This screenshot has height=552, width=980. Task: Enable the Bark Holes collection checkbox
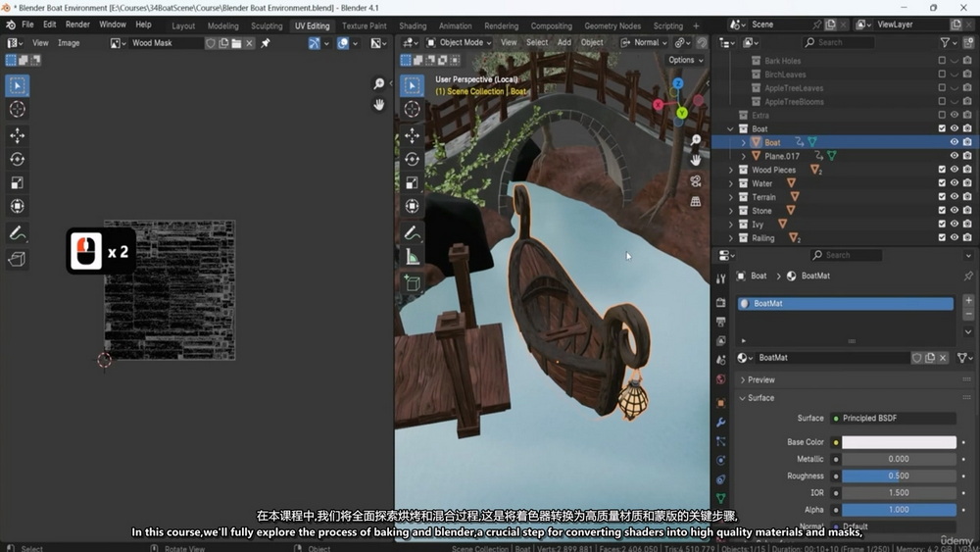pos(942,61)
